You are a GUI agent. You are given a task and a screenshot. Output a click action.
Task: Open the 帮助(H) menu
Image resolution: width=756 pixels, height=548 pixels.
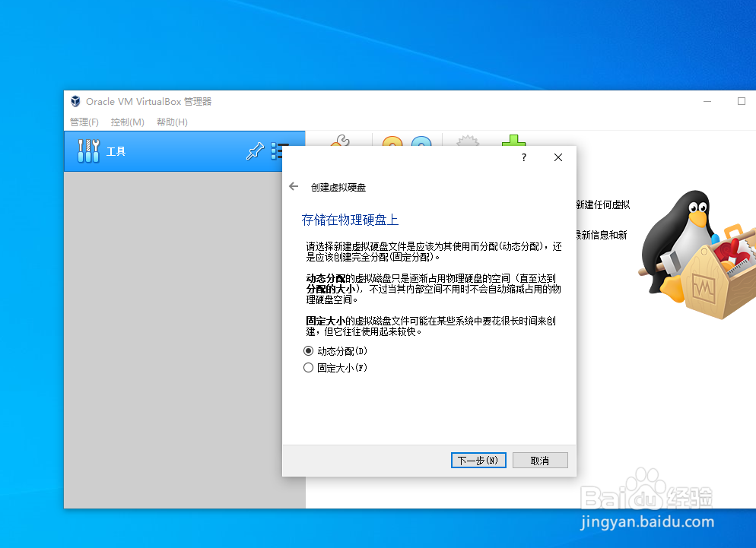point(172,122)
